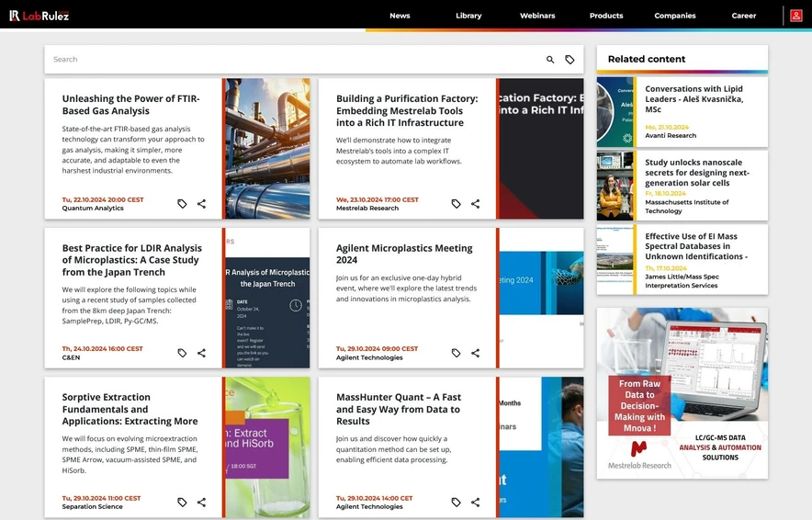Image resolution: width=812 pixels, height=520 pixels.
Task: Open Unleashing the Power of FTIR-Based Gas Analysis title
Action: tap(131, 105)
